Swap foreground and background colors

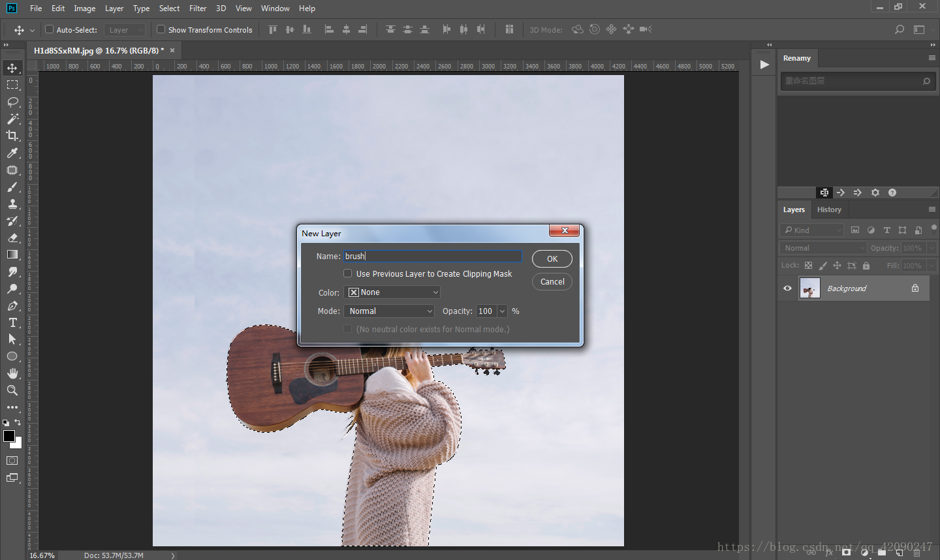[18, 422]
